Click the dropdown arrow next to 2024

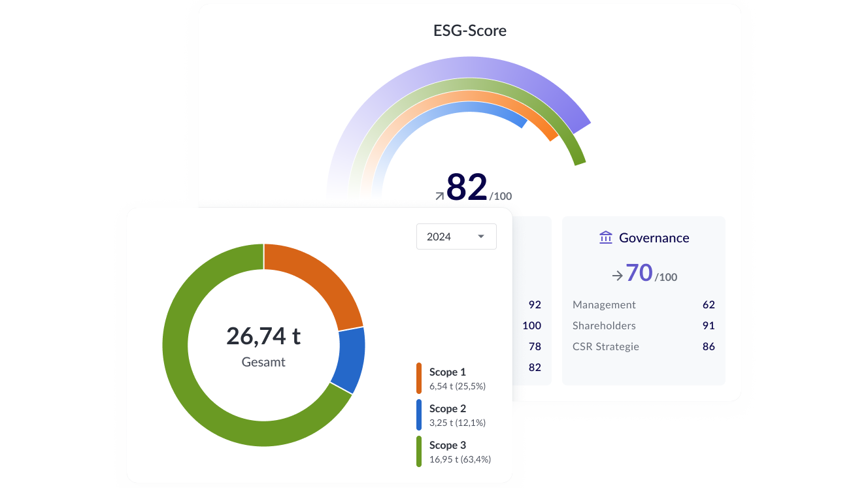tap(481, 236)
